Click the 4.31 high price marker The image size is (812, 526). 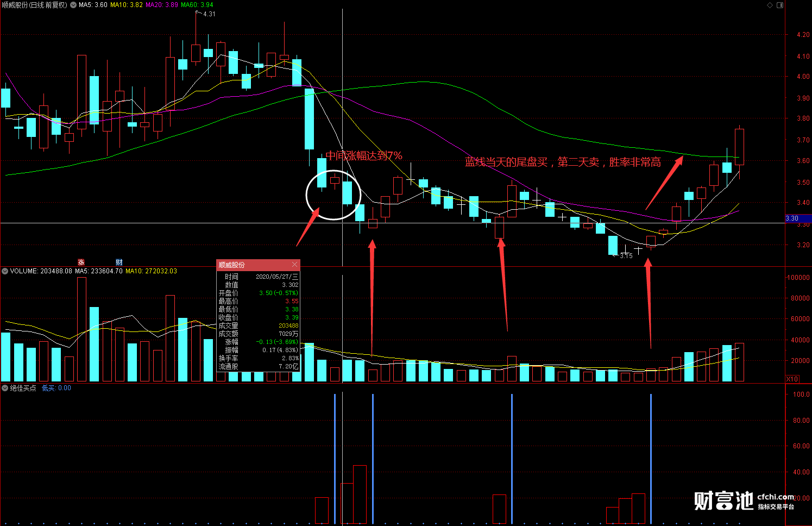[x=209, y=14]
